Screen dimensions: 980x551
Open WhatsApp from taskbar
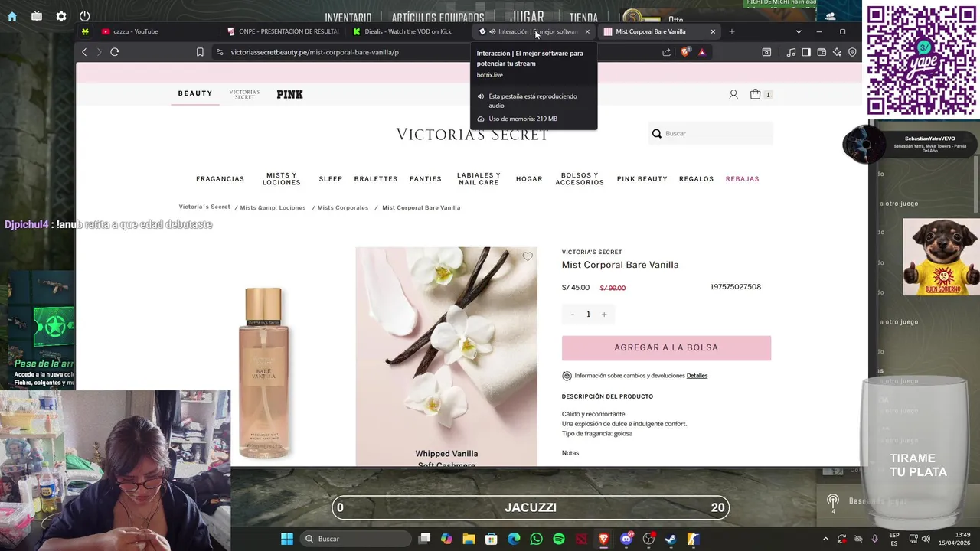(536, 539)
